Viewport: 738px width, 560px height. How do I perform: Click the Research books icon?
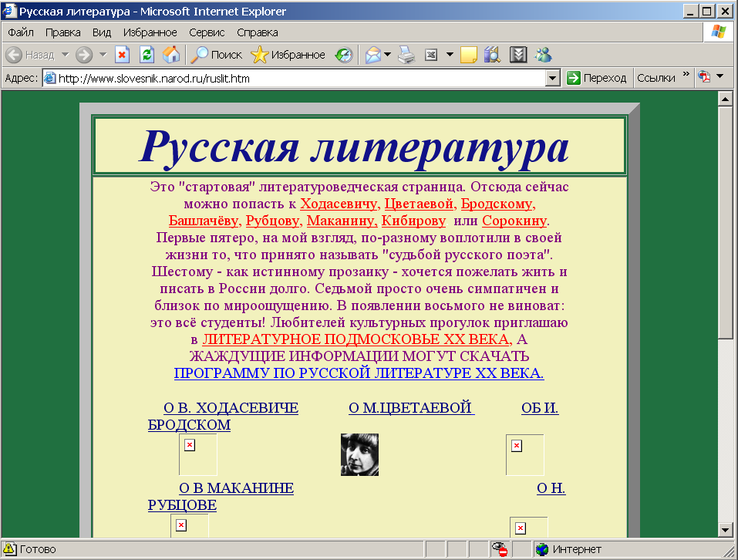coord(492,55)
